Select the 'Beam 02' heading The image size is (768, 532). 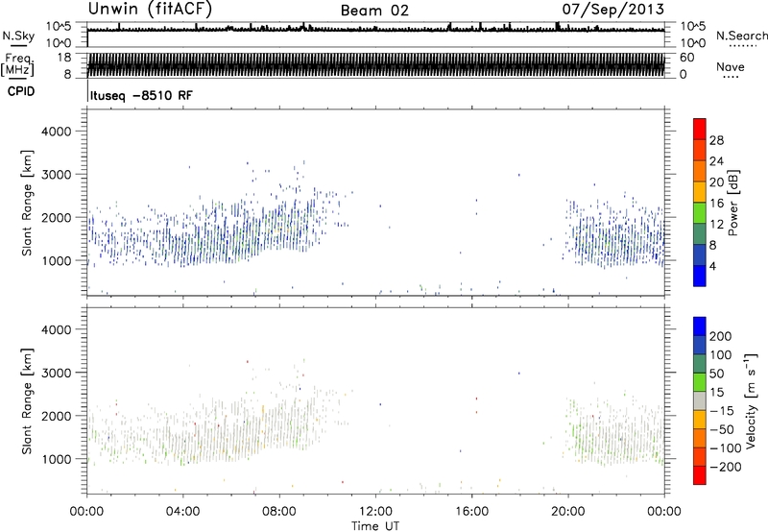374,11
